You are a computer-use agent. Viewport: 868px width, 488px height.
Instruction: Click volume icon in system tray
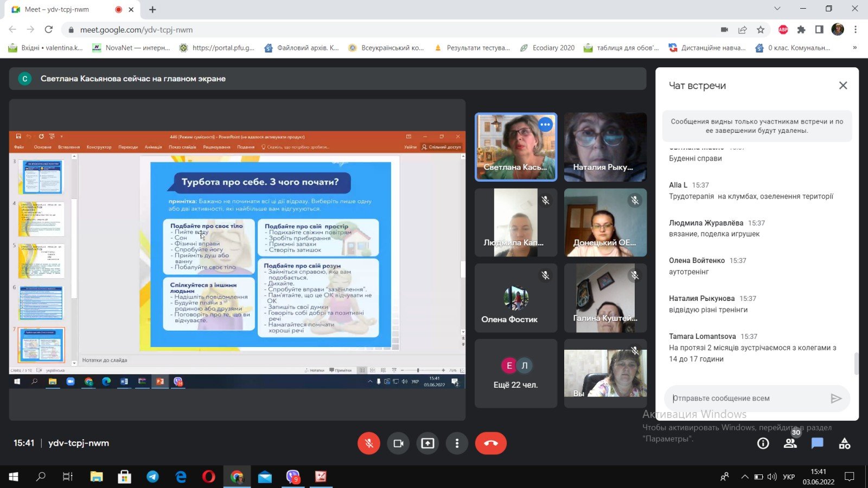771,477
